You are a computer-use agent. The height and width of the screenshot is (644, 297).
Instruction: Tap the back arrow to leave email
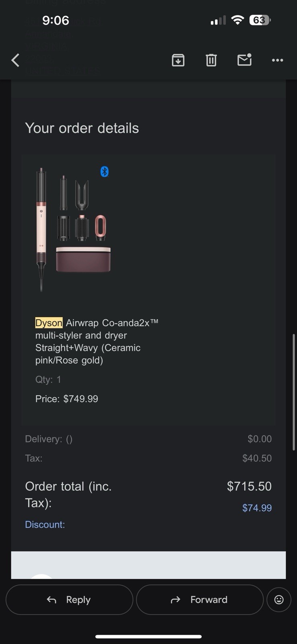[x=15, y=60]
